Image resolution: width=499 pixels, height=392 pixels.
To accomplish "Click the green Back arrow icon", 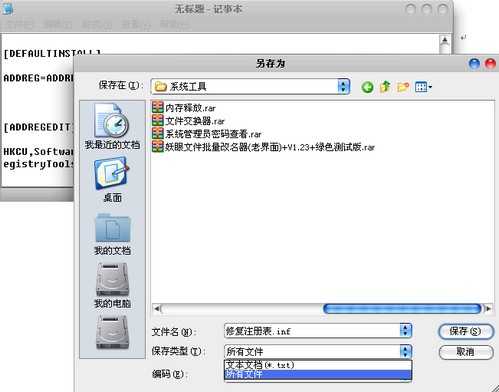I will (x=367, y=87).
